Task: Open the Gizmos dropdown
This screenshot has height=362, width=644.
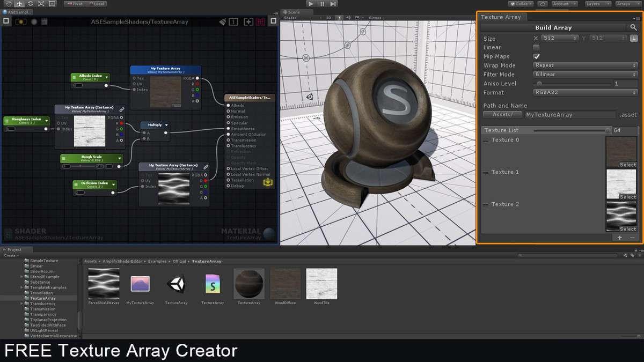Action: click(x=376, y=18)
